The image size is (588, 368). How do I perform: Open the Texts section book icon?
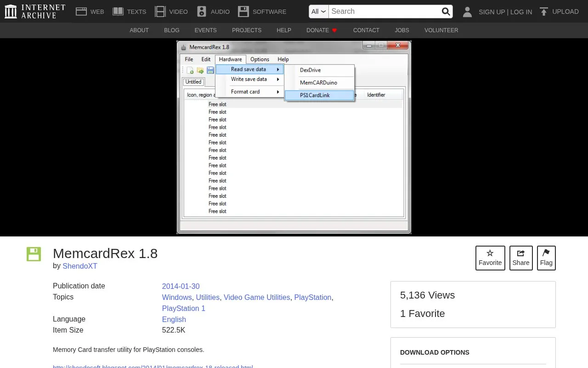coord(118,11)
